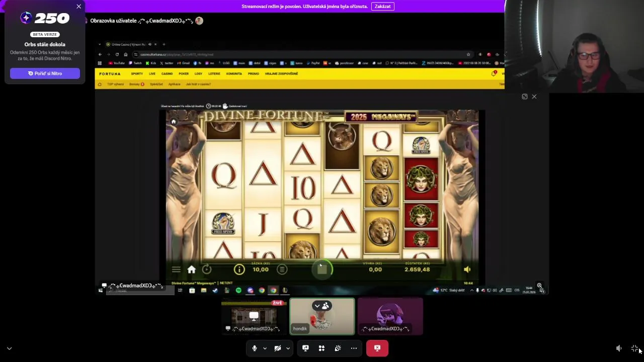Mute the Discord microphone
The image size is (644, 362).
pyautogui.click(x=254, y=348)
